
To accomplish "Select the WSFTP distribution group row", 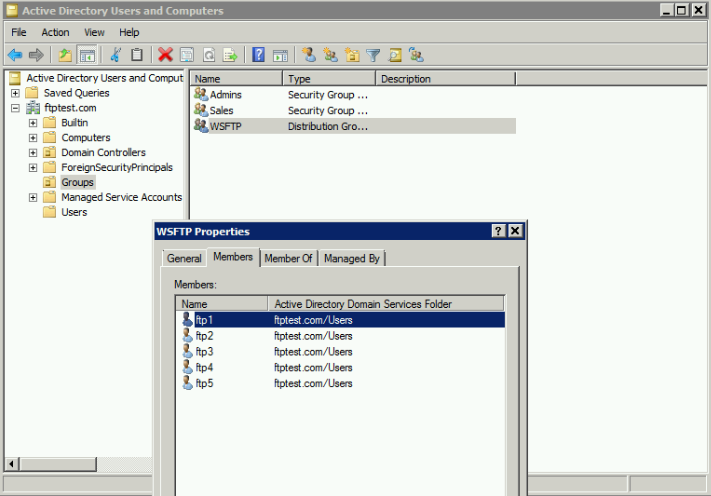I will (x=354, y=126).
